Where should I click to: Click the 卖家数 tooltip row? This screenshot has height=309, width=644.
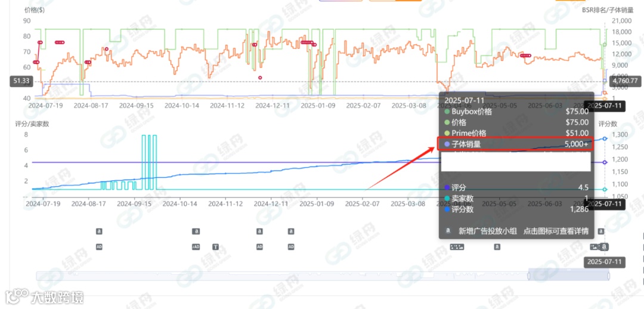tap(516, 199)
